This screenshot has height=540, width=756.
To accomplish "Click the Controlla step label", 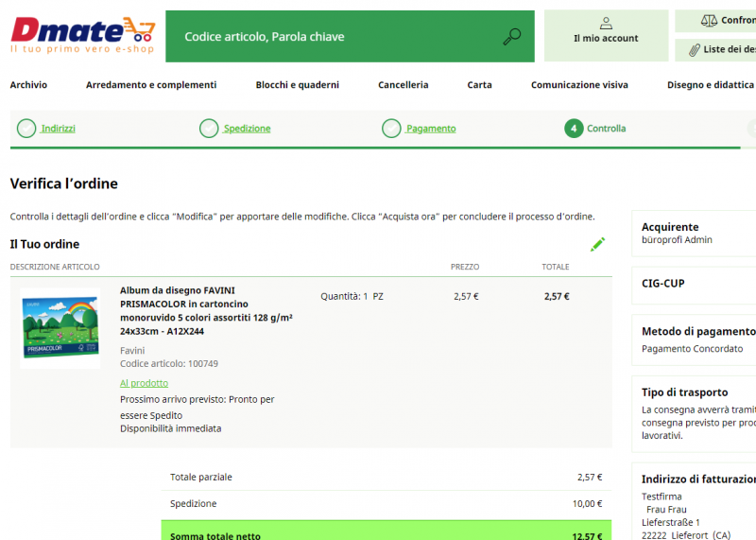I will tap(606, 129).
